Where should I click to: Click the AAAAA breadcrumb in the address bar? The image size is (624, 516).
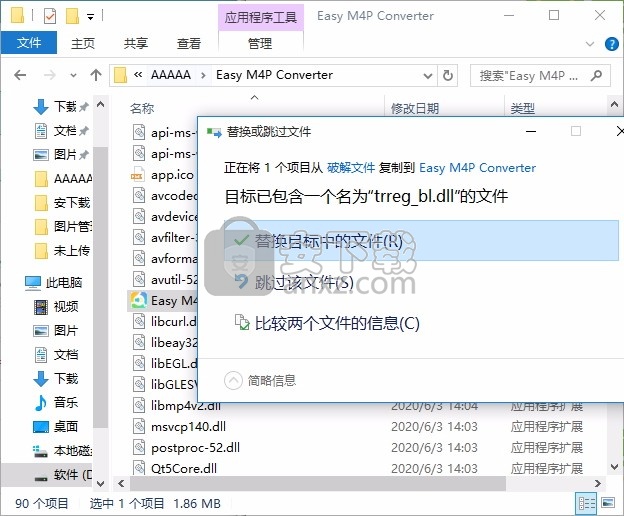point(171,75)
